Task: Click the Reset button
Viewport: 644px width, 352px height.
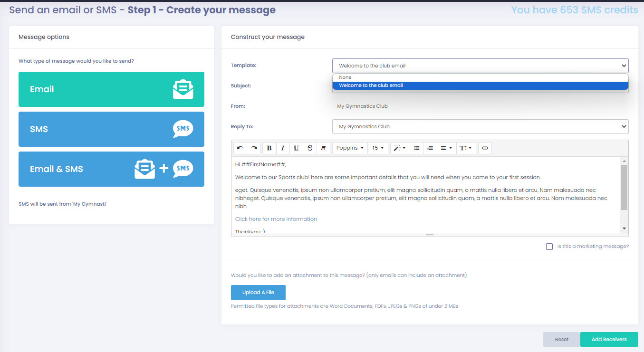Action: 562,339
